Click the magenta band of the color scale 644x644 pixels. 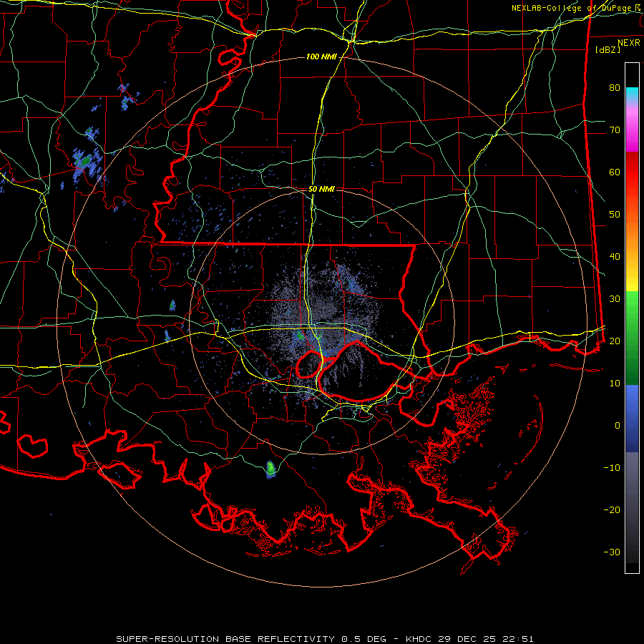click(632, 132)
